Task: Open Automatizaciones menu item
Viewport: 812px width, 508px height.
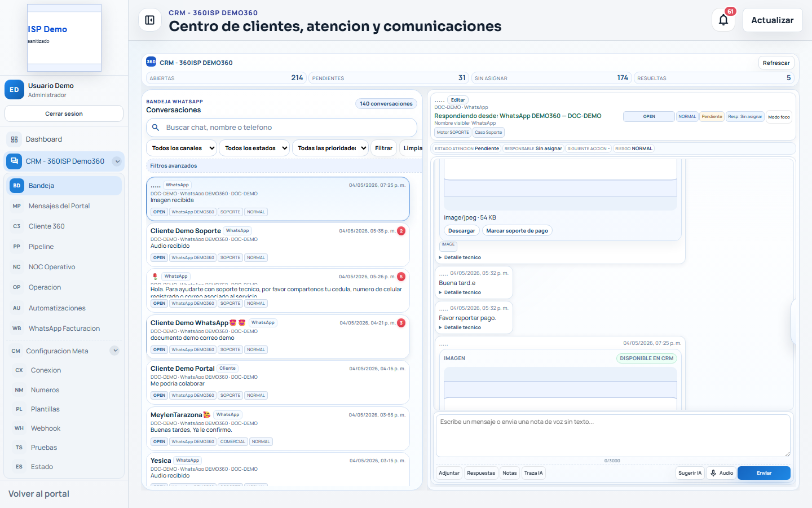Action: [64, 308]
